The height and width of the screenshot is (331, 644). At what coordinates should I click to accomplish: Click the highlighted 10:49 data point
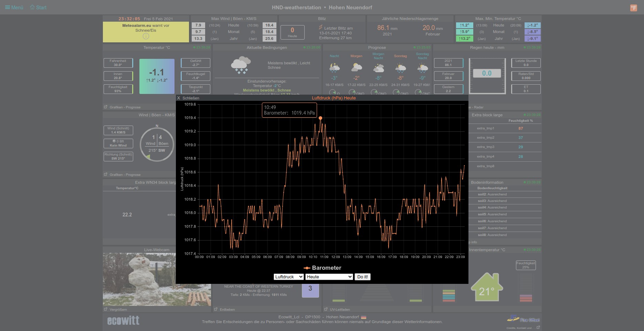click(320, 118)
